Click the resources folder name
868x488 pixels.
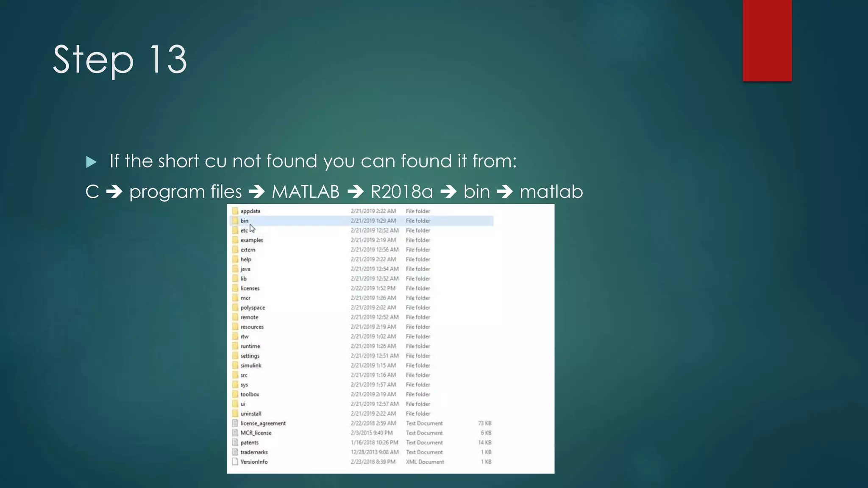pyautogui.click(x=252, y=327)
